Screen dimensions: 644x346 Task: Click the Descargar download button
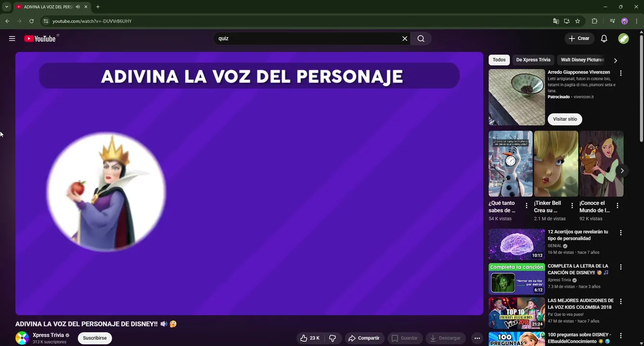coord(445,338)
